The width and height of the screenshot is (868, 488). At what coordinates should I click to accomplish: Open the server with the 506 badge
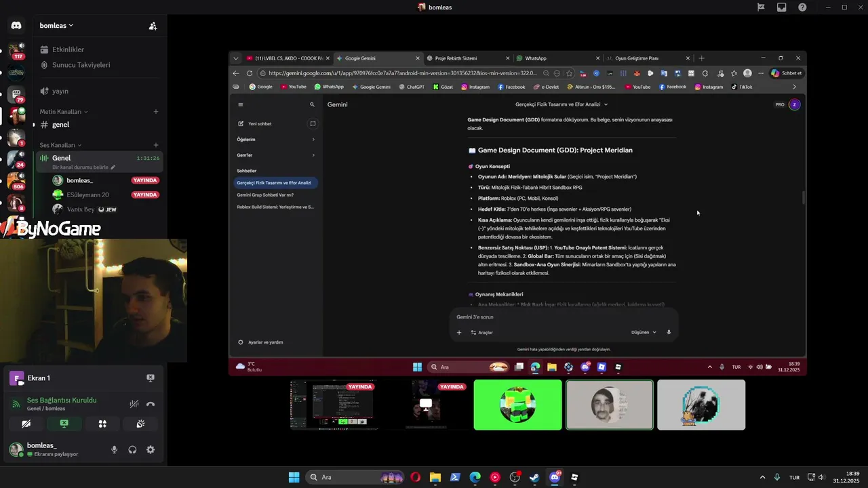point(16,181)
